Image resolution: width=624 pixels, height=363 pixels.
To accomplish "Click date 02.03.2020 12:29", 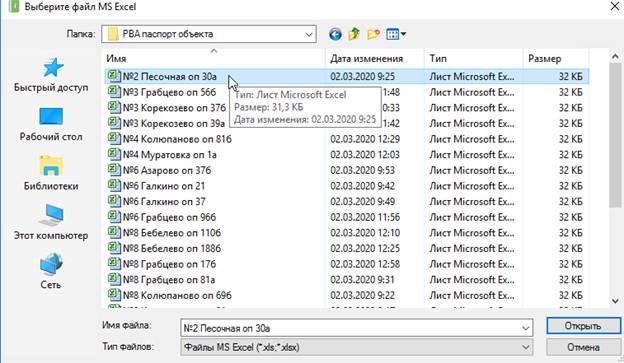I will tap(365, 139).
